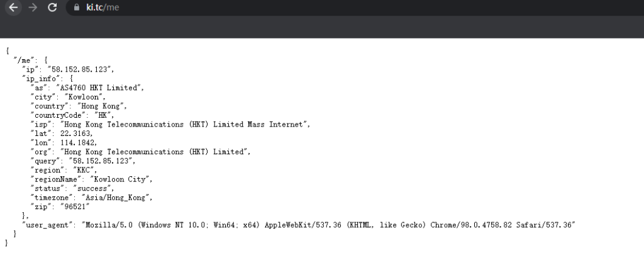The image size is (644, 272).
Task: Click the browser back arrow
Action: (13, 8)
